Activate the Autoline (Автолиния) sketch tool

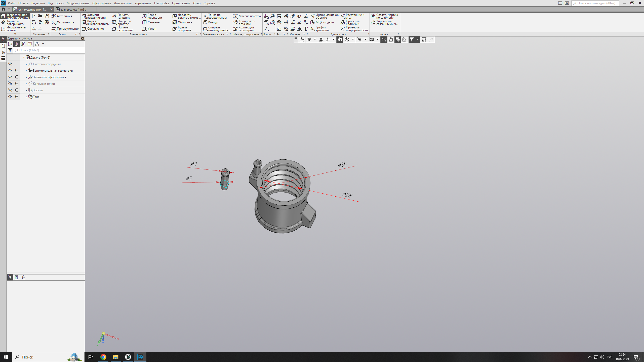pyautogui.click(x=62, y=16)
